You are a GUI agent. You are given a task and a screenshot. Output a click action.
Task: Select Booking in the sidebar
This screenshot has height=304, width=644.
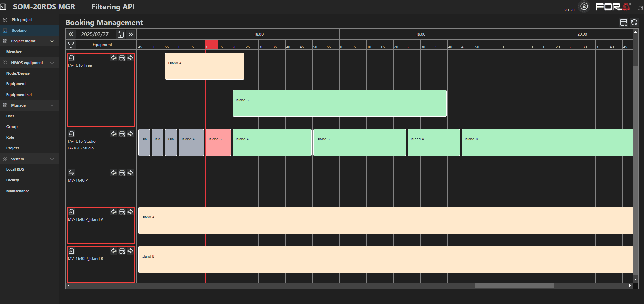click(x=19, y=30)
